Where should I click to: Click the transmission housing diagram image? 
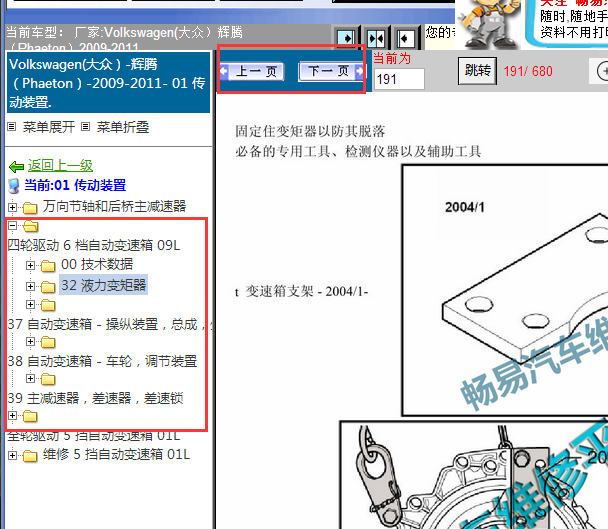point(474,475)
